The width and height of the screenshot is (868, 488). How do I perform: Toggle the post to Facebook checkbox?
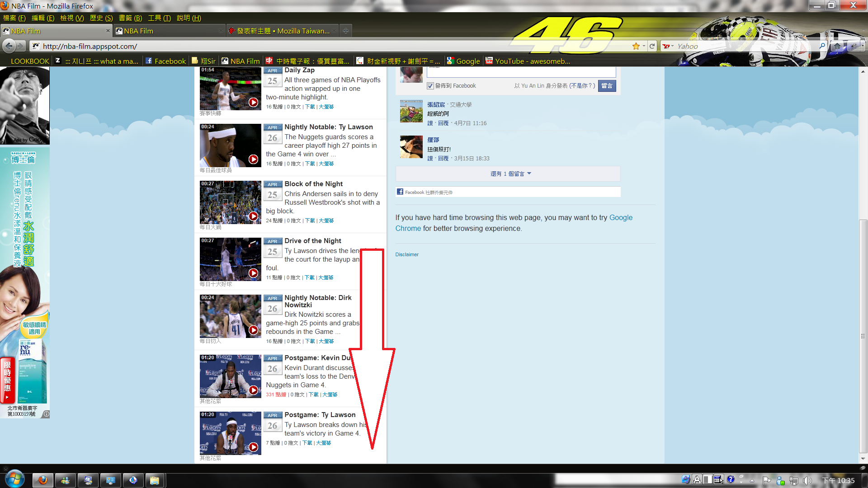(430, 86)
